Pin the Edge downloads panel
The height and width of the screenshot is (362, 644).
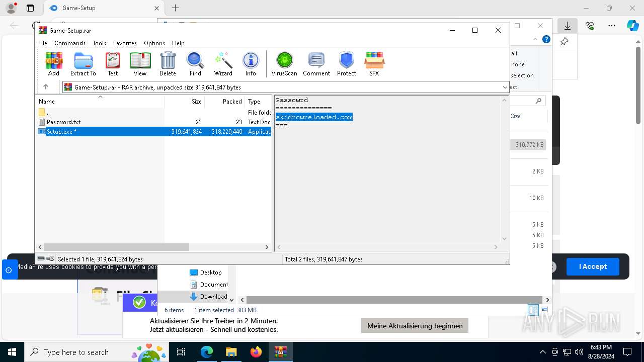click(565, 42)
